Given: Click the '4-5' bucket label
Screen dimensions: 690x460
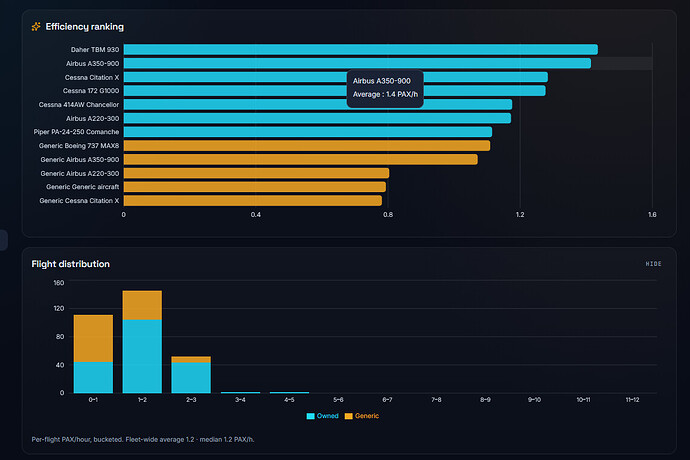Looking at the screenshot, I should 289,400.
